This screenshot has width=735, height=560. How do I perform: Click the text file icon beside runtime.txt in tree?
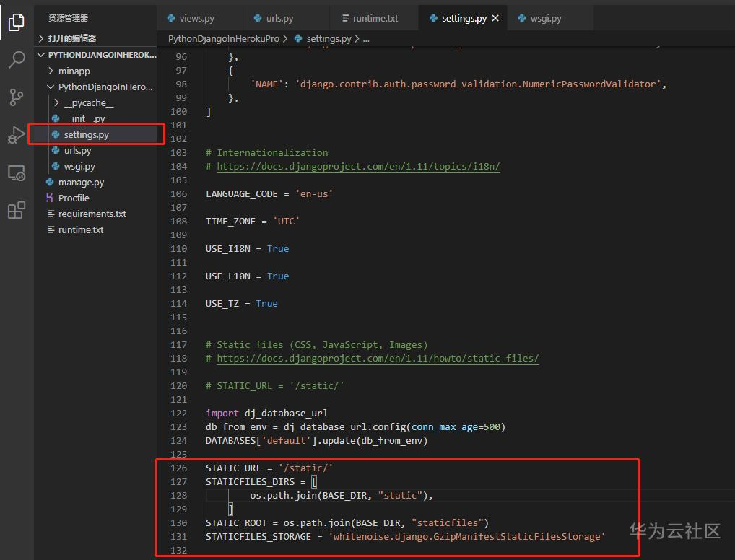coord(51,230)
